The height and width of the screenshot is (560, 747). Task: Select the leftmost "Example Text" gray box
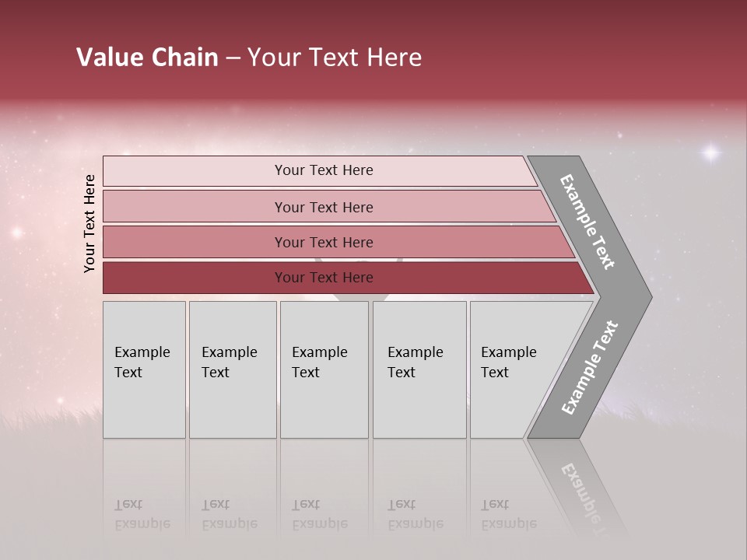coord(144,369)
